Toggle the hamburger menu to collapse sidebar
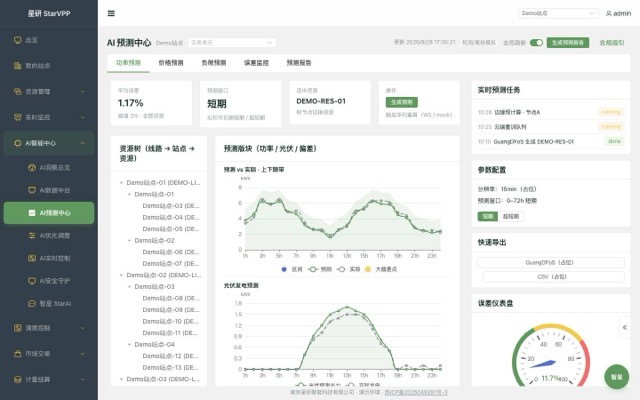The height and width of the screenshot is (400, 640). point(111,13)
